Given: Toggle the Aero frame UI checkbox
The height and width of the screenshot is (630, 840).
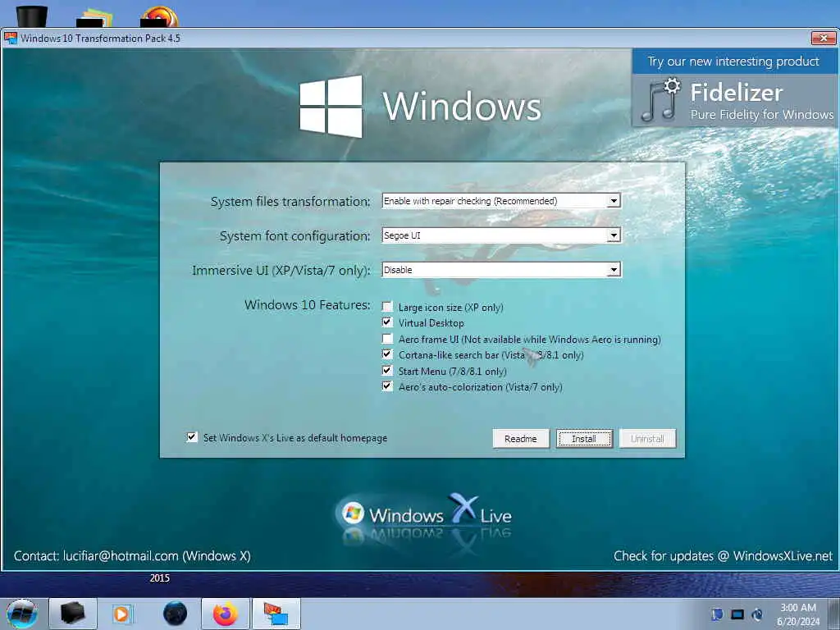Looking at the screenshot, I should point(387,339).
